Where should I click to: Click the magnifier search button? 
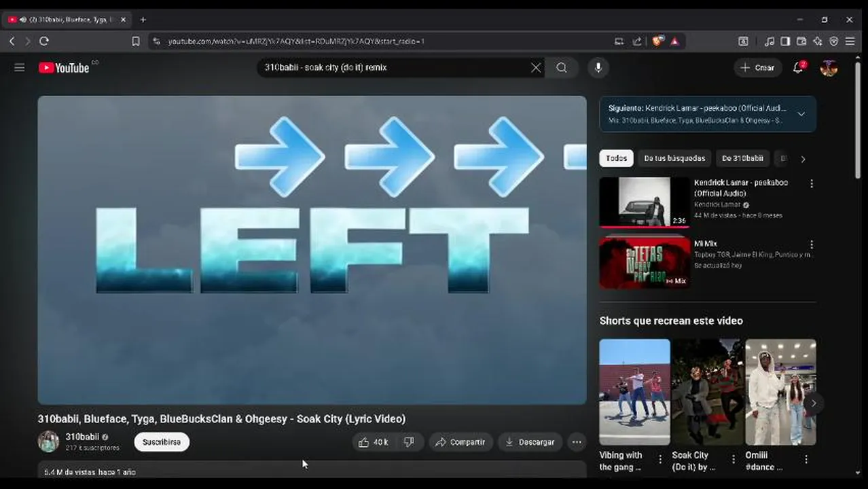(562, 67)
